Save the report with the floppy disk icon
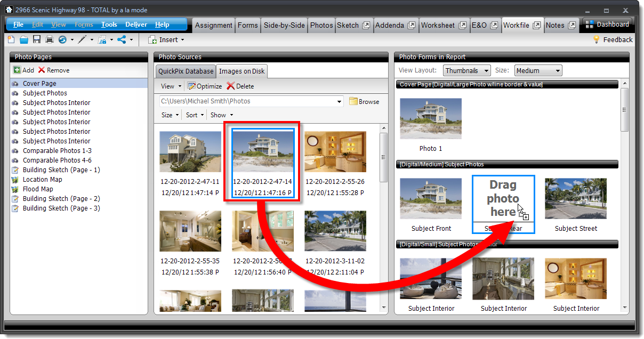Viewport: 644px width, 339px height. point(37,39)
